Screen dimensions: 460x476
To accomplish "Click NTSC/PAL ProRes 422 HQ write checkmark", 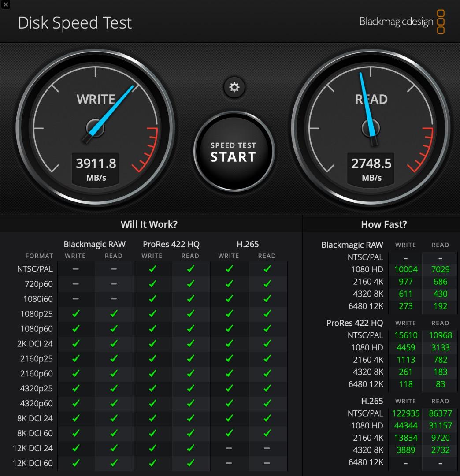I will click(152, 269).
